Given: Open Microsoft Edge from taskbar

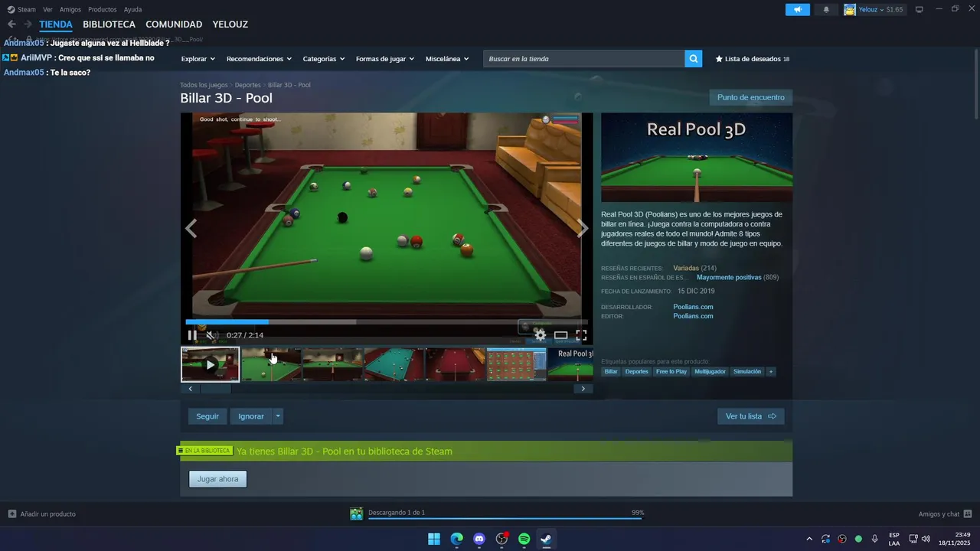Looking at the screenshot, I should pos(456,539).
